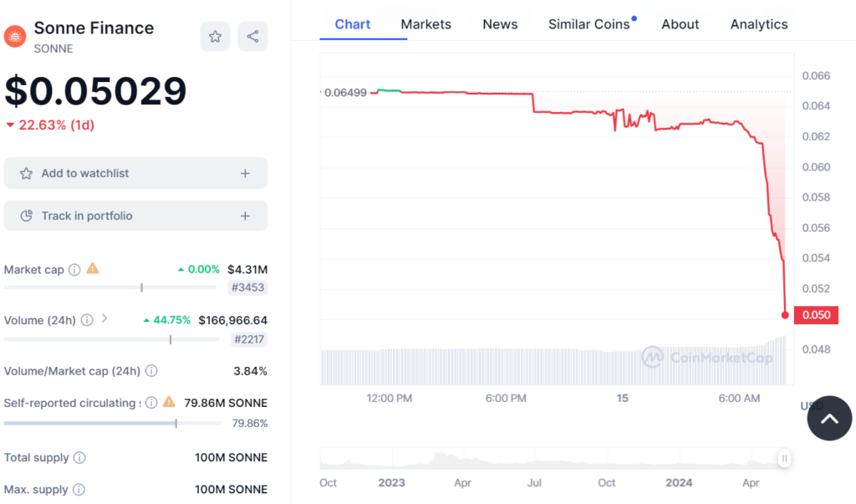Viewport: 856px width, 504px height.
Task: Click the circulating supply progress bar
Action: click(112, 423)
